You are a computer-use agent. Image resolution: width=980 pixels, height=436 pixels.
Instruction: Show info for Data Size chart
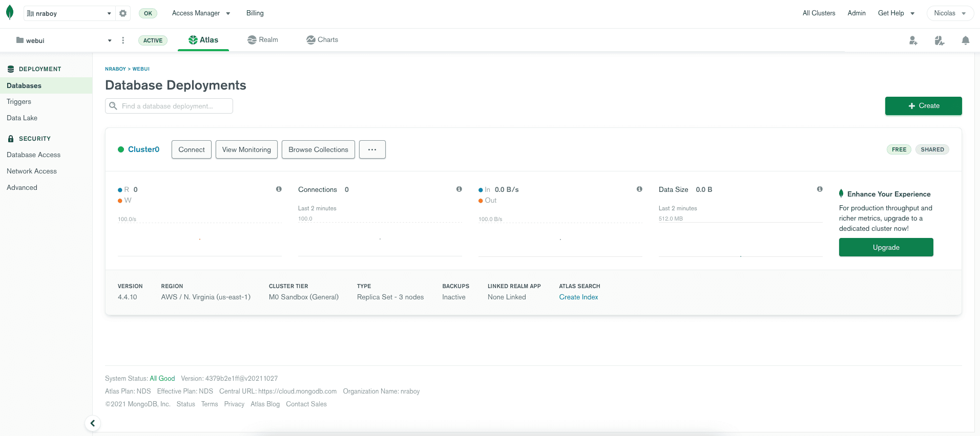coord(820,189)
